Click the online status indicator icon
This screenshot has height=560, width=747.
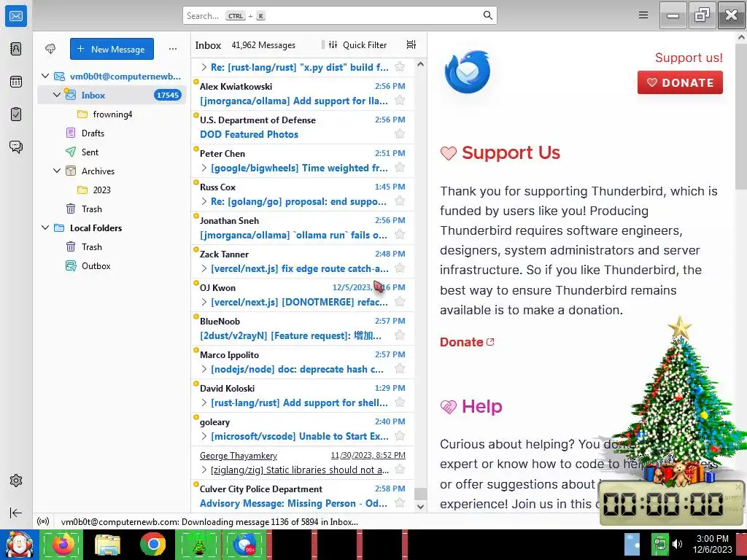coord(43,521)
